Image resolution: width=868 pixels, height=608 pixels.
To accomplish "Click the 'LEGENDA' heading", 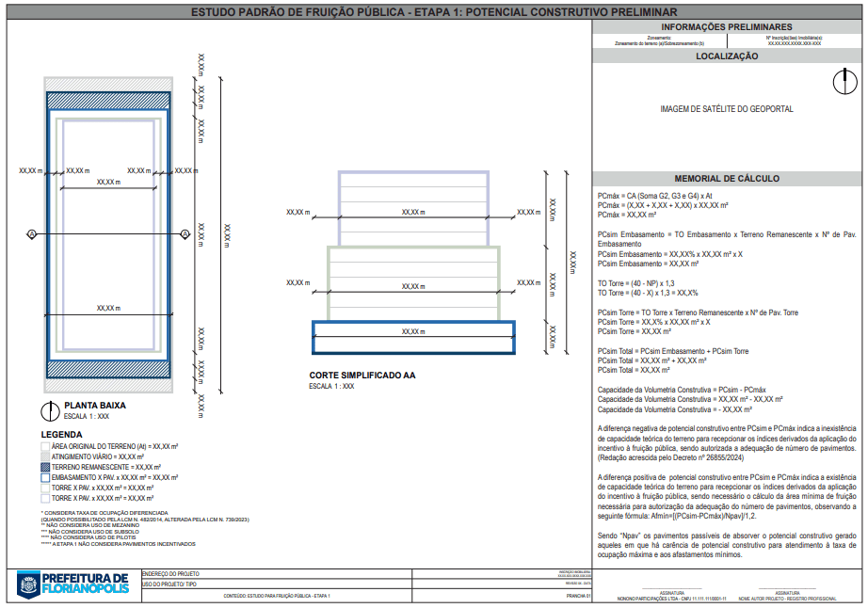I will point(61,435).
